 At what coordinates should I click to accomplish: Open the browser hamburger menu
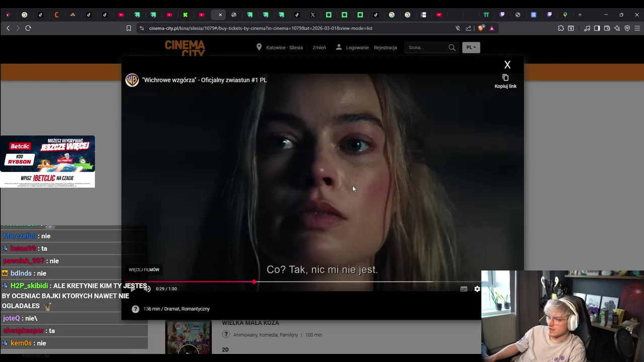coord(637,28)
